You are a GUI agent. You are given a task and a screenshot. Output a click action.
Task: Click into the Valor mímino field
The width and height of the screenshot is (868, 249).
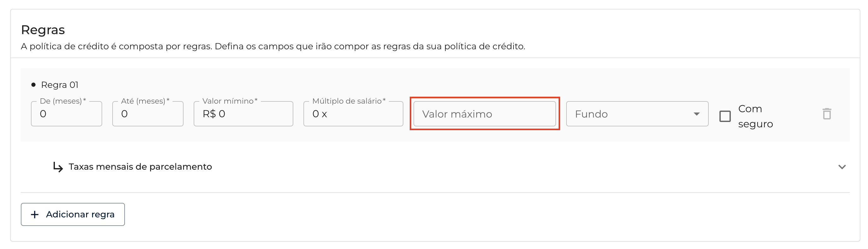[x=243, y=114]
